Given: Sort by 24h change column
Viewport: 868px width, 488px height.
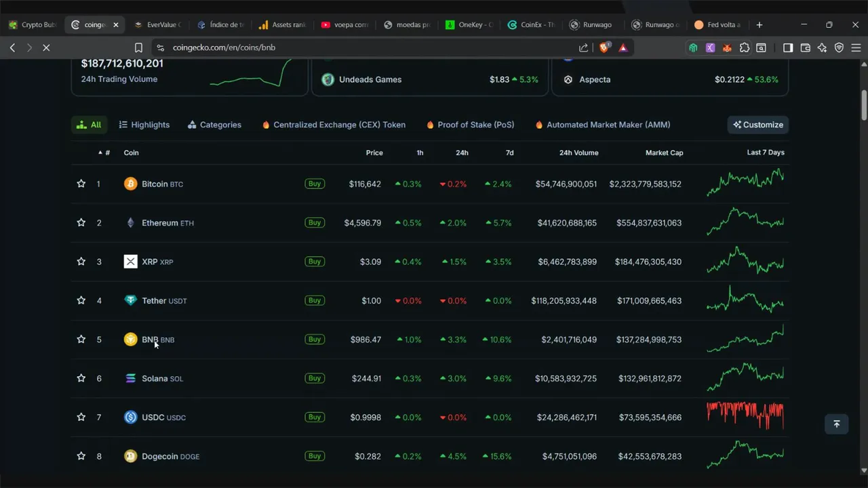Looking at the screenshot, I should pyautogui.click(x=462, y=152).
